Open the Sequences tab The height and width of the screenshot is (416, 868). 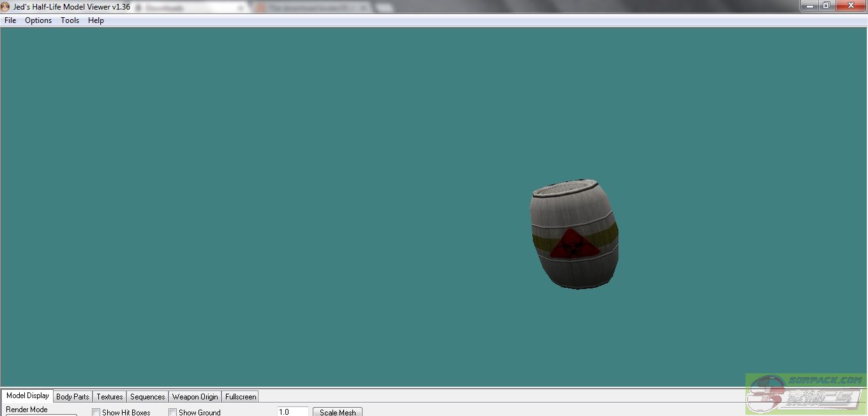(x=147, y=397)
